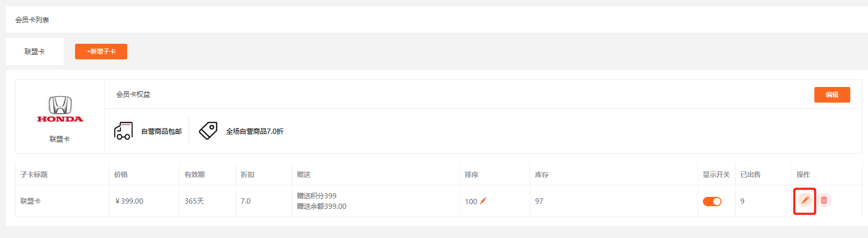Click the pencil icon next to sort value 100
This screenshot has height=238, width=868.
click(483, 201)
